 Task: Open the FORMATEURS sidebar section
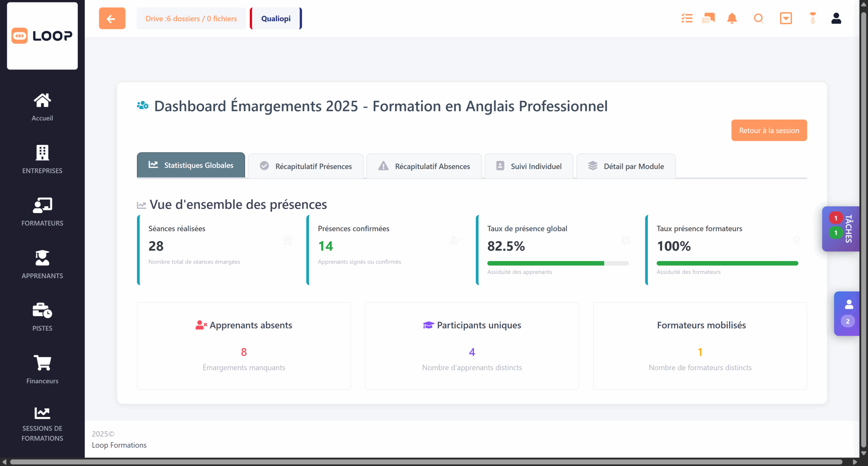point(42,212)
